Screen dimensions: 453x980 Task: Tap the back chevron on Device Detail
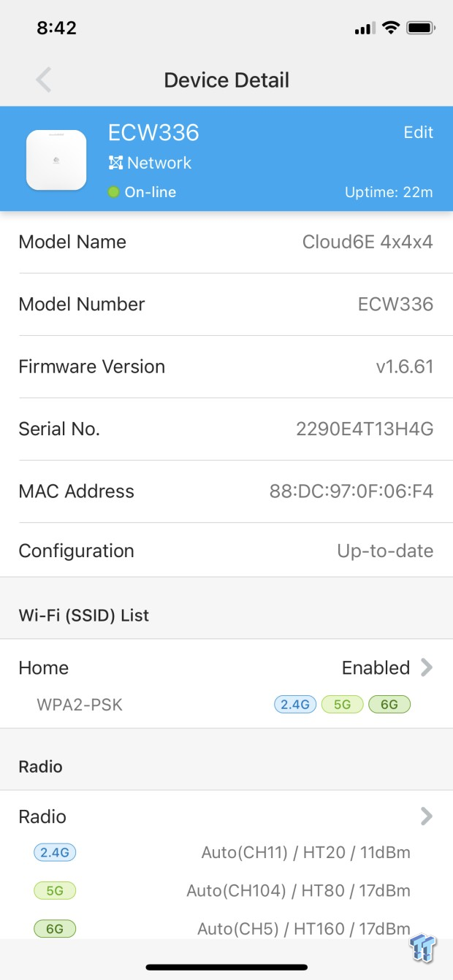(43, 79)
